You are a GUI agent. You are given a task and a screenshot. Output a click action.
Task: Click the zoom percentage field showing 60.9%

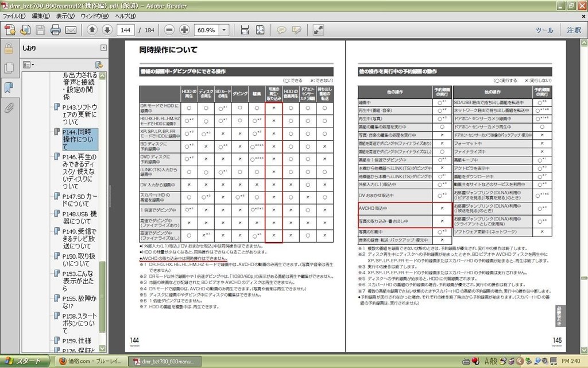coord(206,30)
